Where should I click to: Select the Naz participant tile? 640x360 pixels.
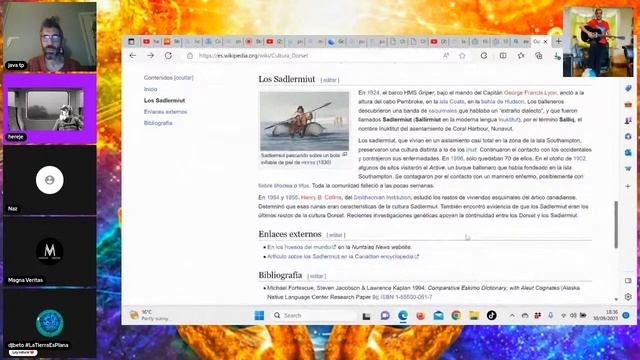tap(50, 180)
